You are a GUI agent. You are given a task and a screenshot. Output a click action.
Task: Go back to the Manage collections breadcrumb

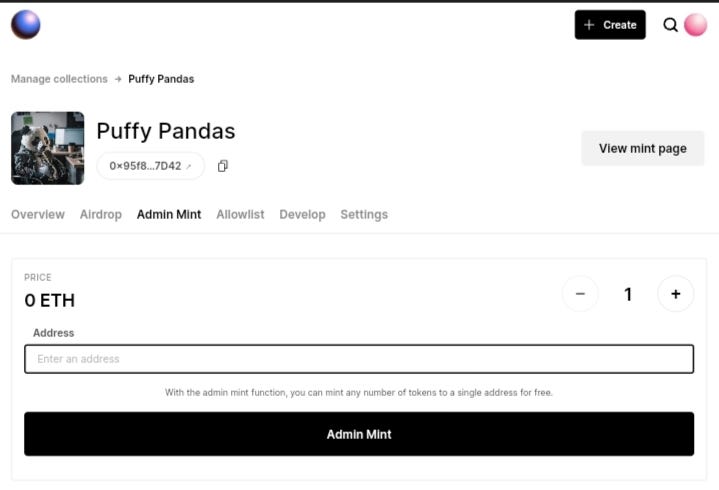[x=59, y=79]
